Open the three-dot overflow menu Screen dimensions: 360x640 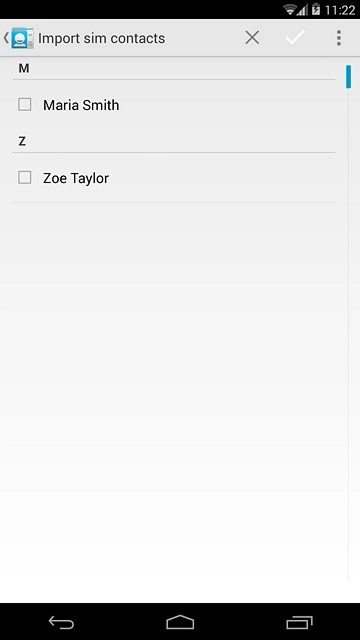338,38
